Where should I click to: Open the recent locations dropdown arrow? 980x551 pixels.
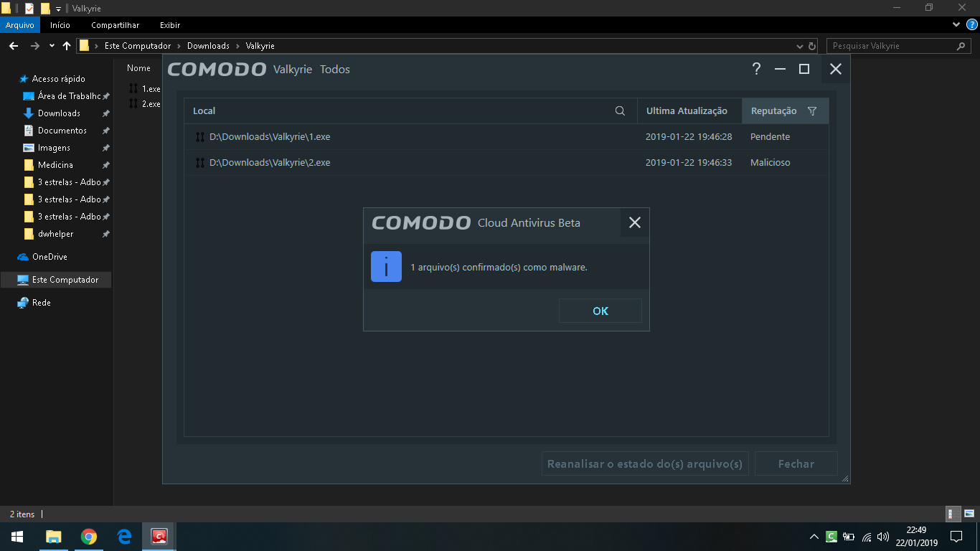tap(52, 46)
